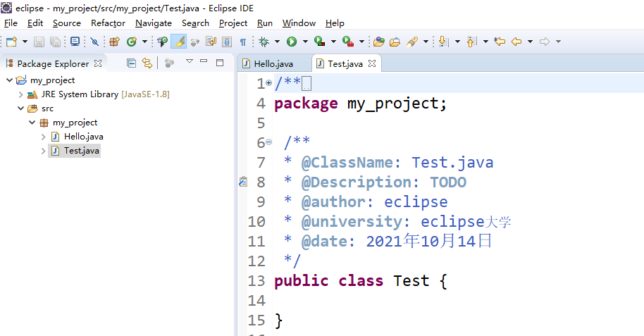Viewport: 644px width, 336px height.
Task: Open the Debug dropdown arrow
Action: 277,42
